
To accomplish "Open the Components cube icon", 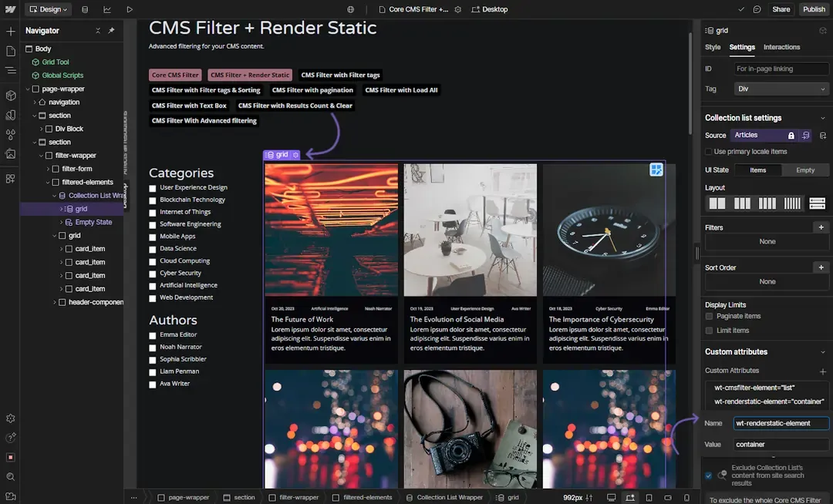I will pyautogui.click(x=10, y=96).
